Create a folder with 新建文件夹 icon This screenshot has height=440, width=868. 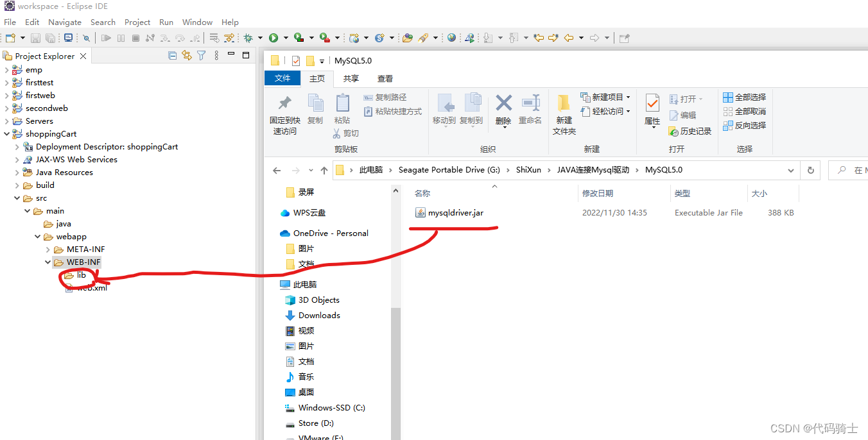[564, 115]
